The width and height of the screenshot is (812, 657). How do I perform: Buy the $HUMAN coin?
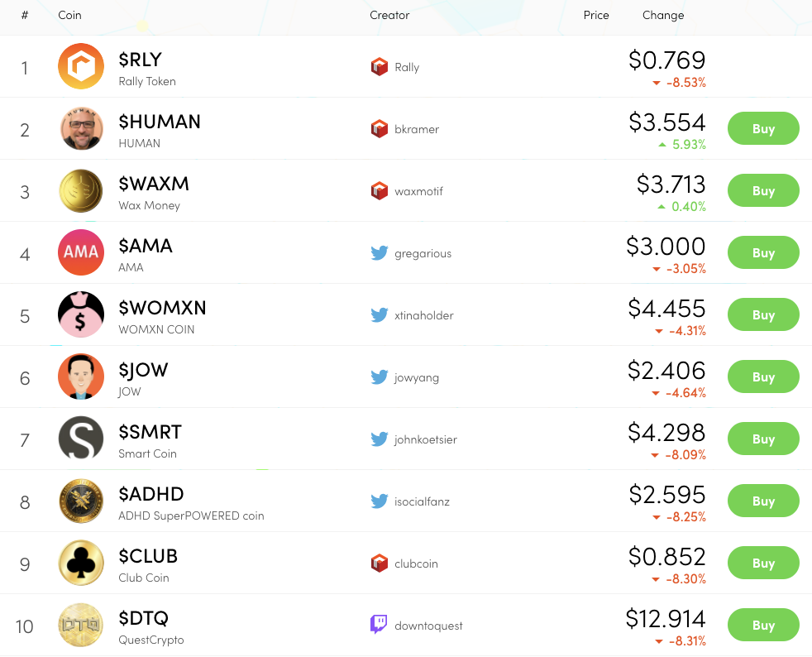click(x=763, y=129)
